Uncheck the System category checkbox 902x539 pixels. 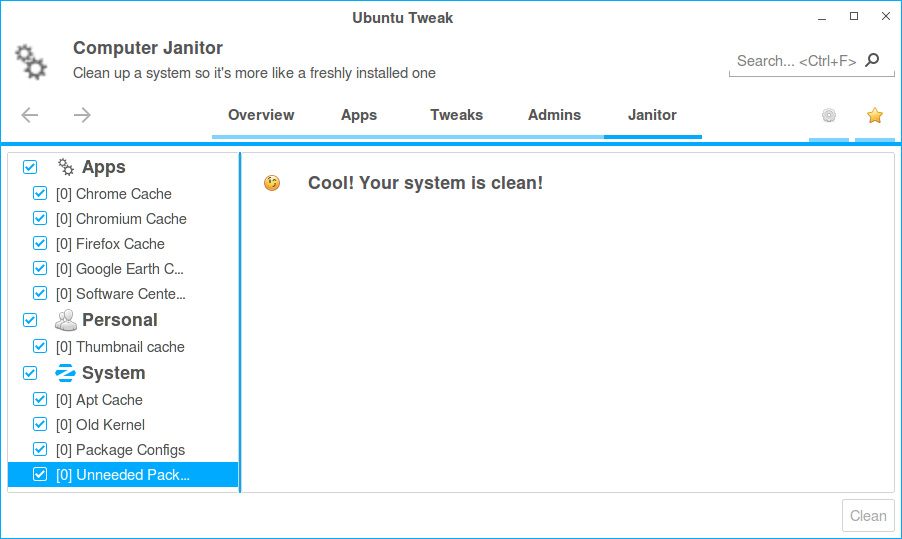point(30,373)
